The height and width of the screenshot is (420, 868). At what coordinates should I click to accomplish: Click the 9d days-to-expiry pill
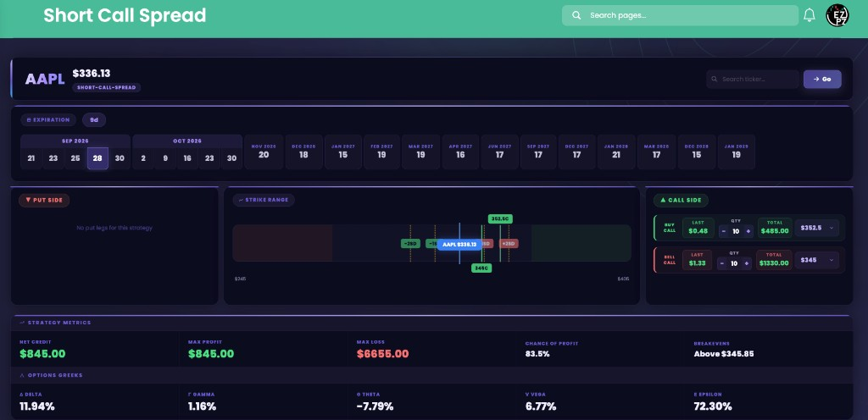[94, 119]
